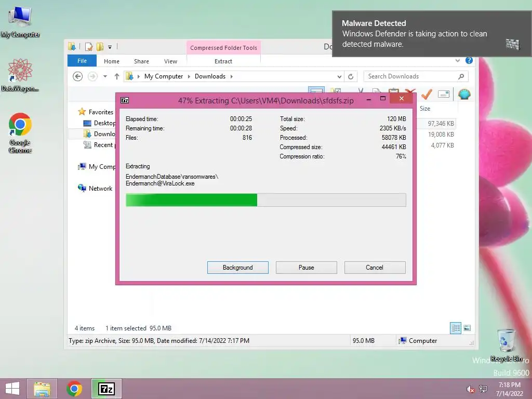Image resolution: width=532 pixels, height=399 pixels.
Task: Open the address bar history dropdown
Action: 339,77
